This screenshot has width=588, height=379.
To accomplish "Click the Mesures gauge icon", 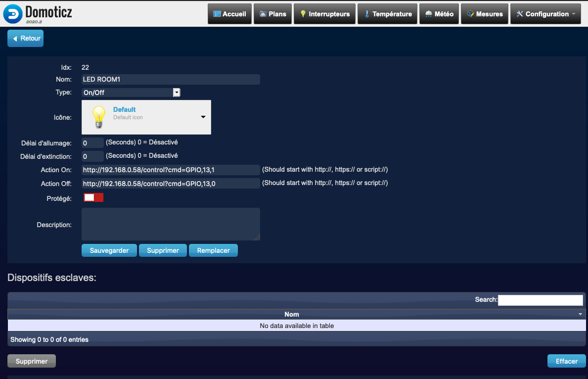I will [x=470, y=14].
